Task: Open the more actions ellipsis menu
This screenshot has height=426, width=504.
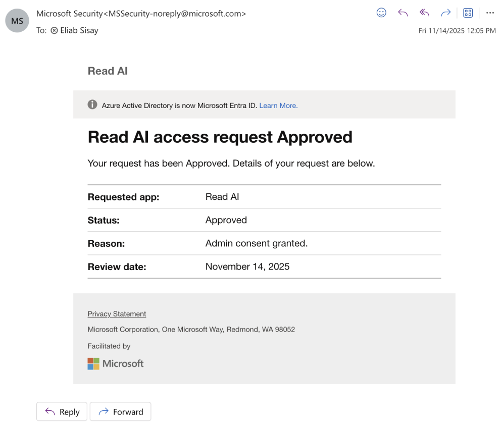Action: tap(490, 13)
